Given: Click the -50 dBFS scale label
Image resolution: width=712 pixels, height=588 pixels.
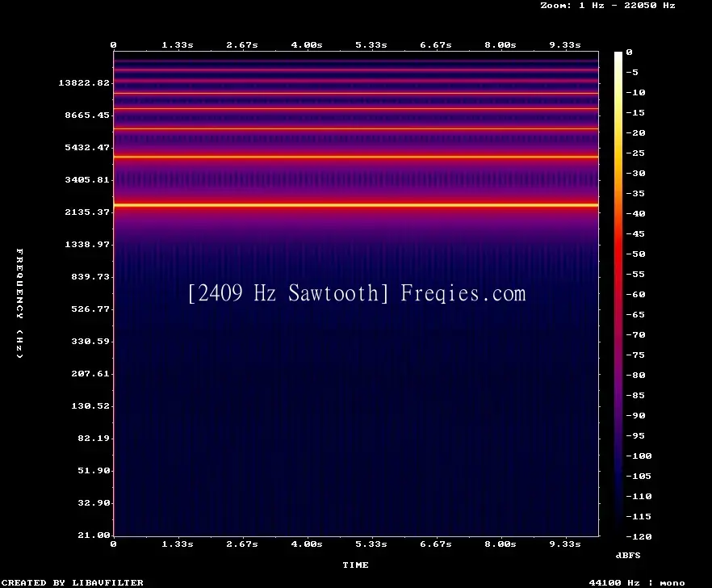Looking at the screenshot, I should [x=635, y=254].
